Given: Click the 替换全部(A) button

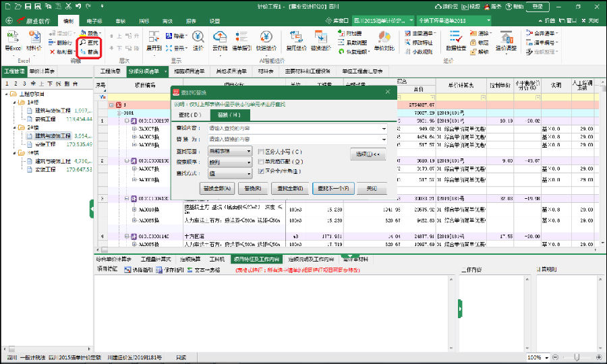Looking at the screenshot, I should pos(217,189).
